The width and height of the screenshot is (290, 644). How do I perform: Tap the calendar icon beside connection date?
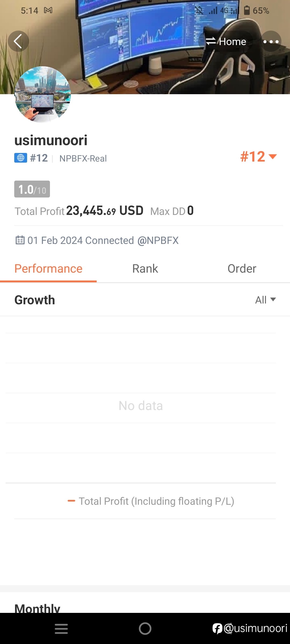(20, 240)
